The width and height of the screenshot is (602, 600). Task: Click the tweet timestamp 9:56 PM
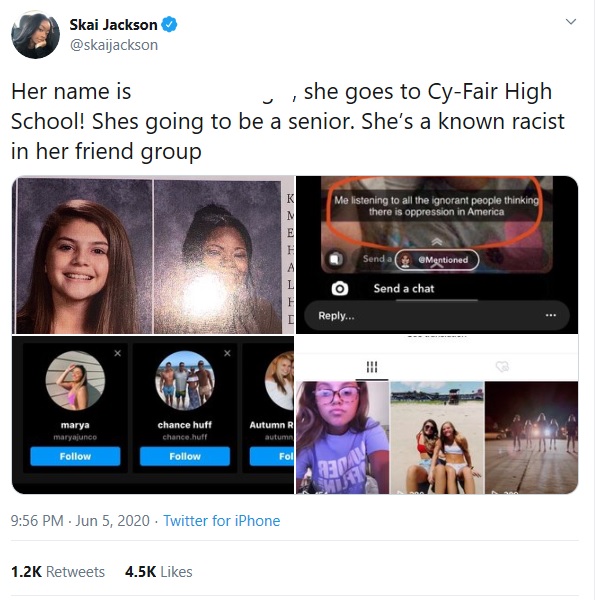(37, 521)
